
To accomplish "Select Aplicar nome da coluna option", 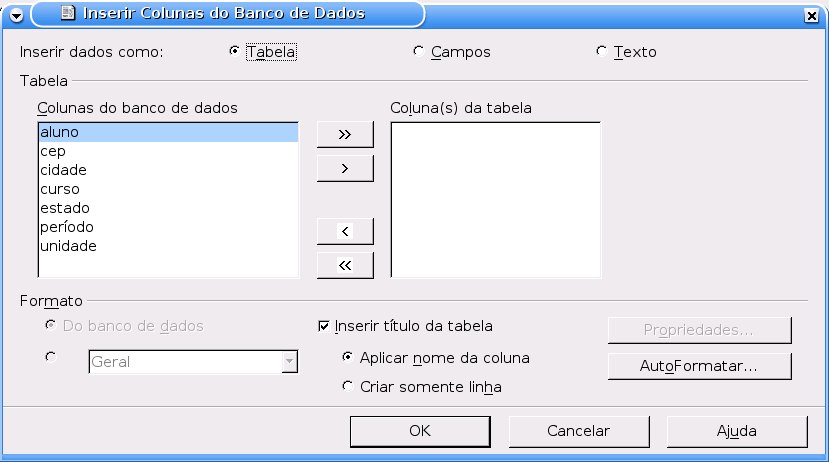I will point(347,357).
